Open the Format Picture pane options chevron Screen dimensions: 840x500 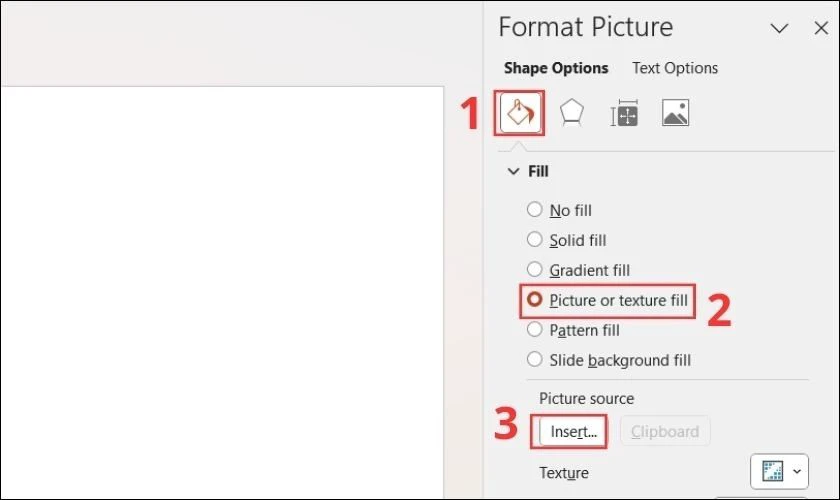pos(779,28)
